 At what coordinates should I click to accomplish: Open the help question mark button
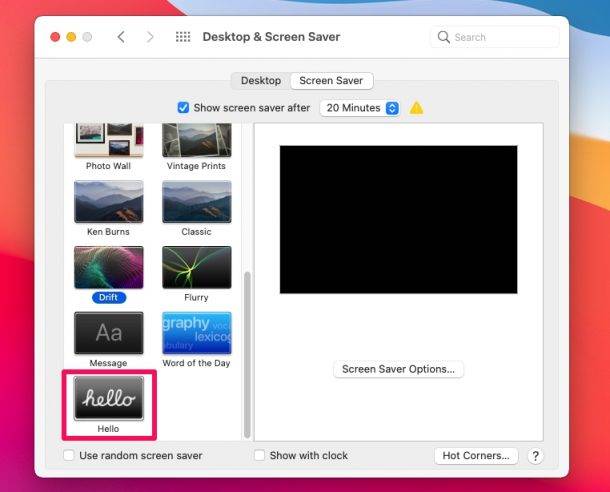(536, 456)
